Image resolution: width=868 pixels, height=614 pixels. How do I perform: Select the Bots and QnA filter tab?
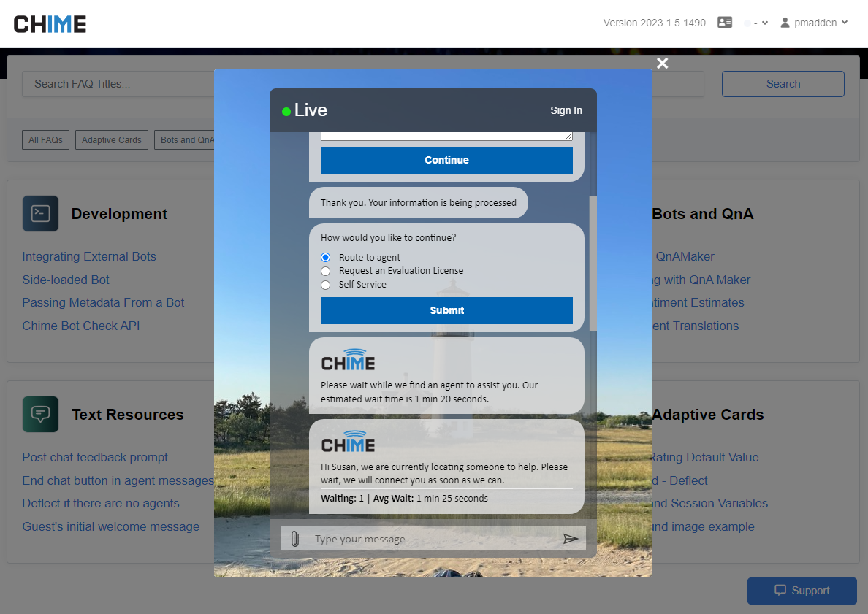point(185,140)
